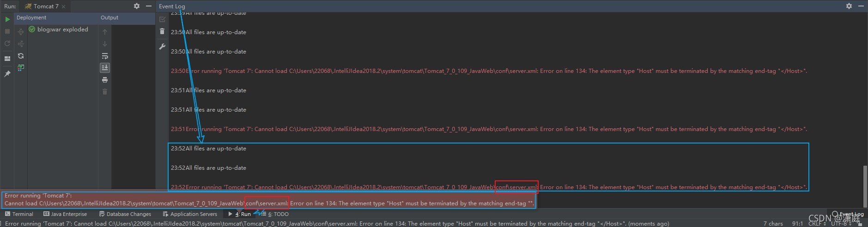Click the Refresh deployment status icon

click(x=21, y=56)
